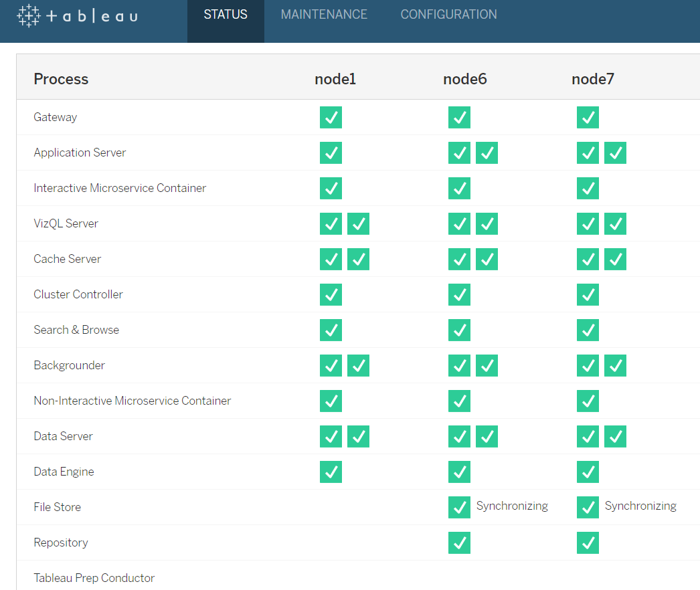Select the STATUS tab
This screenshot has width=700, height=590.
(226, 15)
